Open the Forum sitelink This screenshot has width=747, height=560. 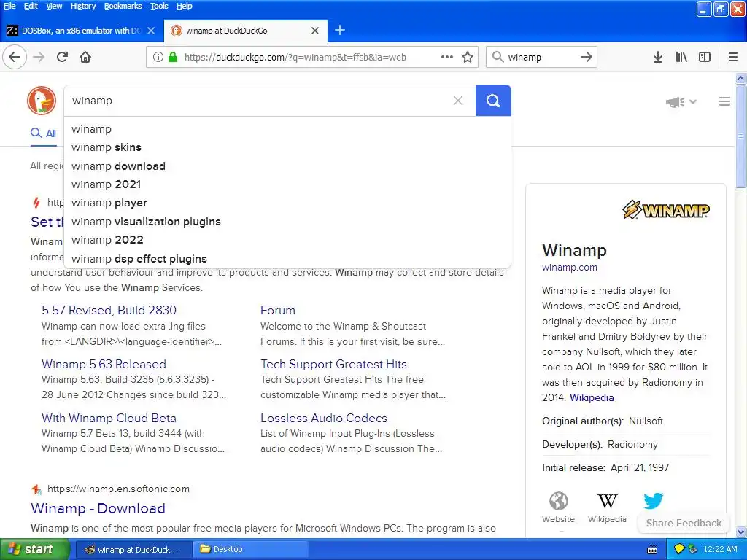tap(278, 310)
